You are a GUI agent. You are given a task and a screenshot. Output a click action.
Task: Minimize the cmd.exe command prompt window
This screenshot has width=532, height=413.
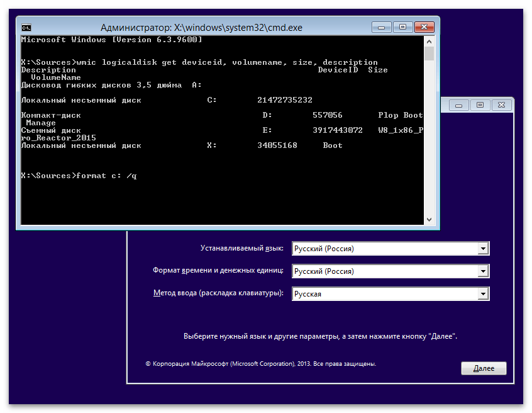click(382, 27)
